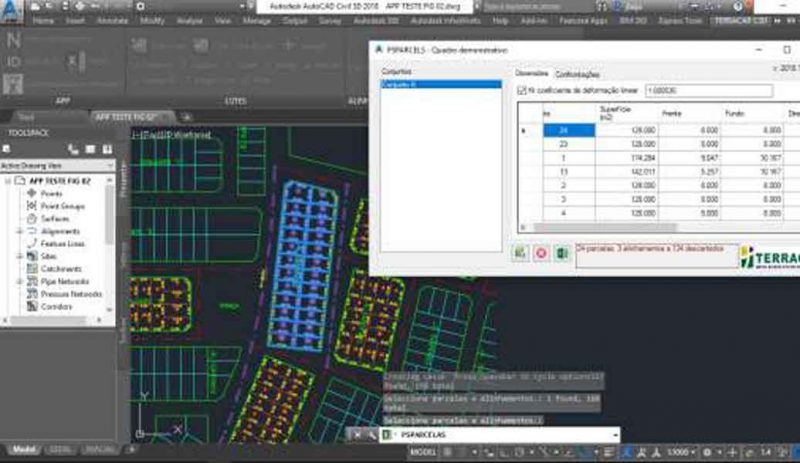
Task: Click the red cancel icon in PSPARCELS dialog
Action: click(541, 254)
